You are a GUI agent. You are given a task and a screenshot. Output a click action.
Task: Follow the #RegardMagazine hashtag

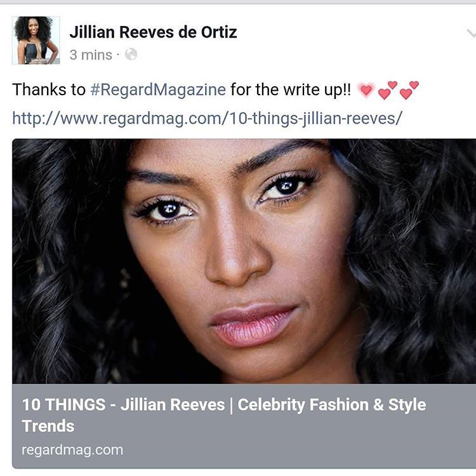click(x=158, y=90)
